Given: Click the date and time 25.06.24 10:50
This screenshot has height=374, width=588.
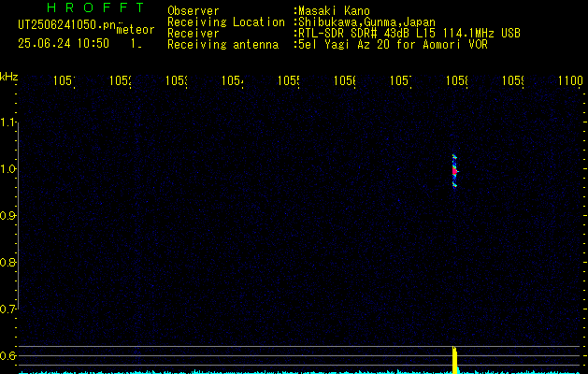Looking at the screenshot, I should pos(64,44).
